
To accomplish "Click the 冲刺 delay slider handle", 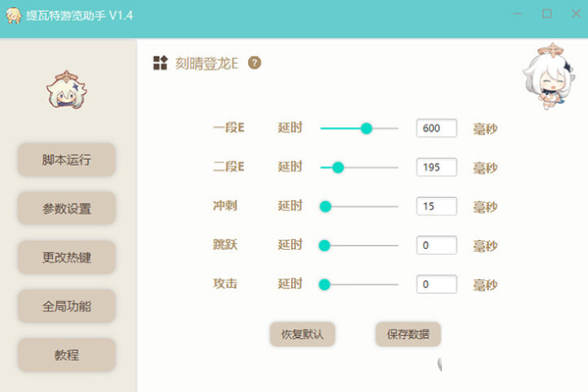I will (325, 207).
